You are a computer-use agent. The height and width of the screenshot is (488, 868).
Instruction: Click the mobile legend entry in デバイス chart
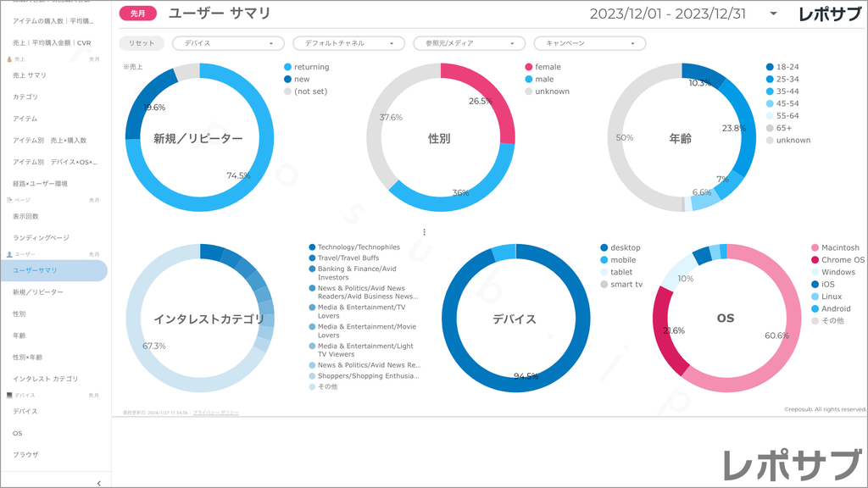click(x=622, y=260)
